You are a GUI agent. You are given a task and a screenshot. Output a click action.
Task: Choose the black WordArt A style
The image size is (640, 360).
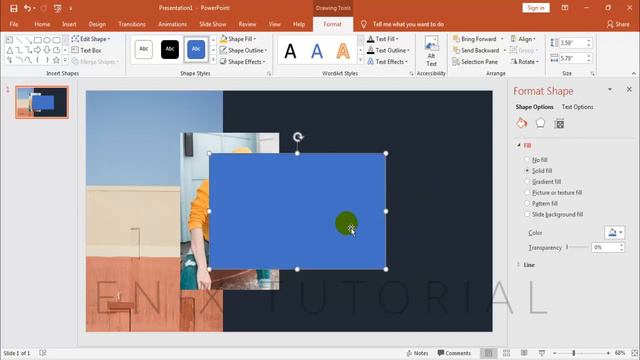[290, 51]
